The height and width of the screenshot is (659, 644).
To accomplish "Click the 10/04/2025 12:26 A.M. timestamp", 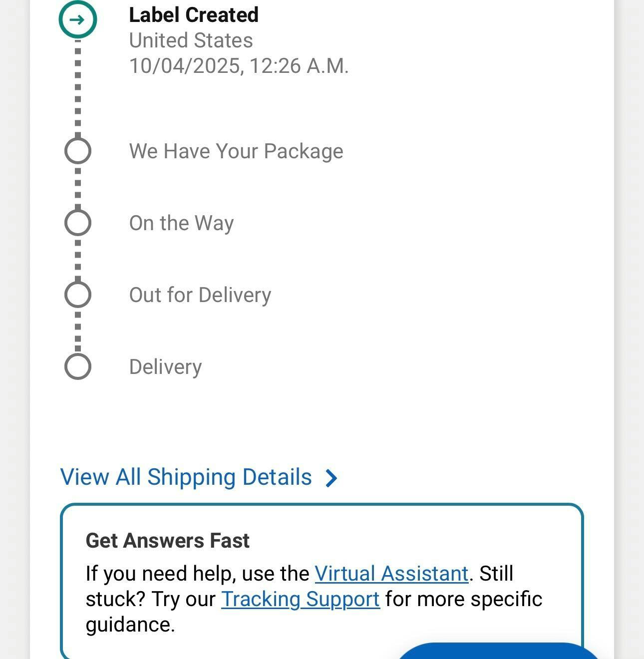I will point(239,66).
